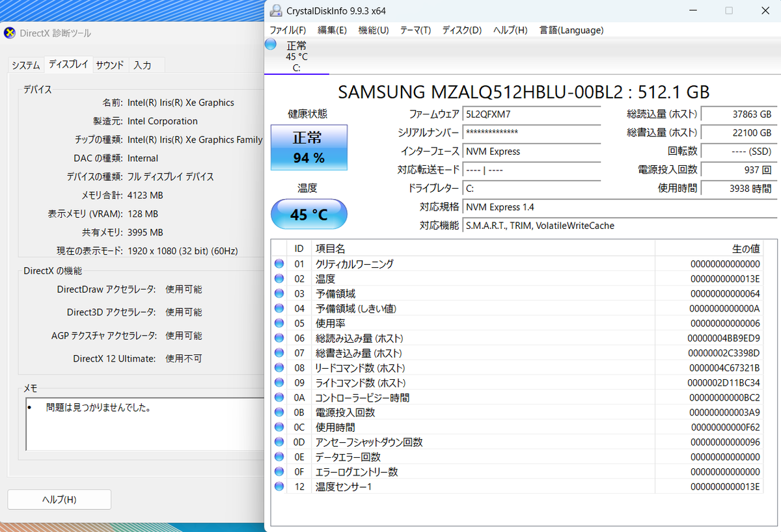Click the display mode 1920 x 1080 value

pos(183,250)
